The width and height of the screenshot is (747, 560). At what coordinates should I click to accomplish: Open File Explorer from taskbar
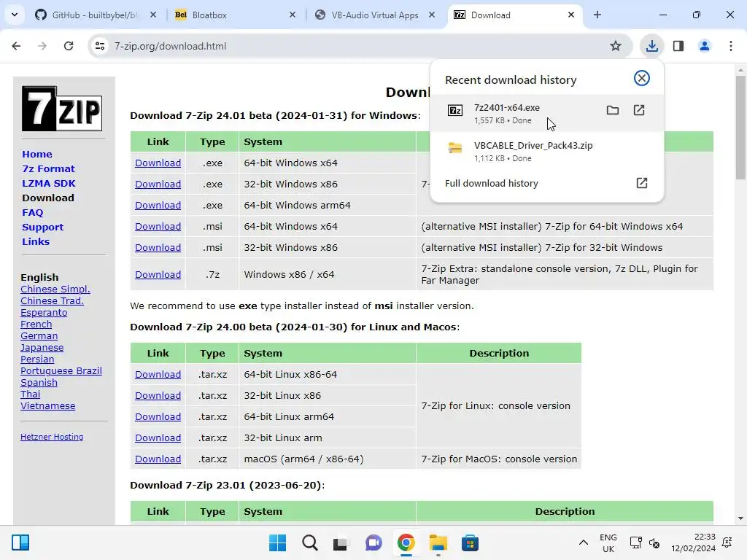(x=438, y=542)
